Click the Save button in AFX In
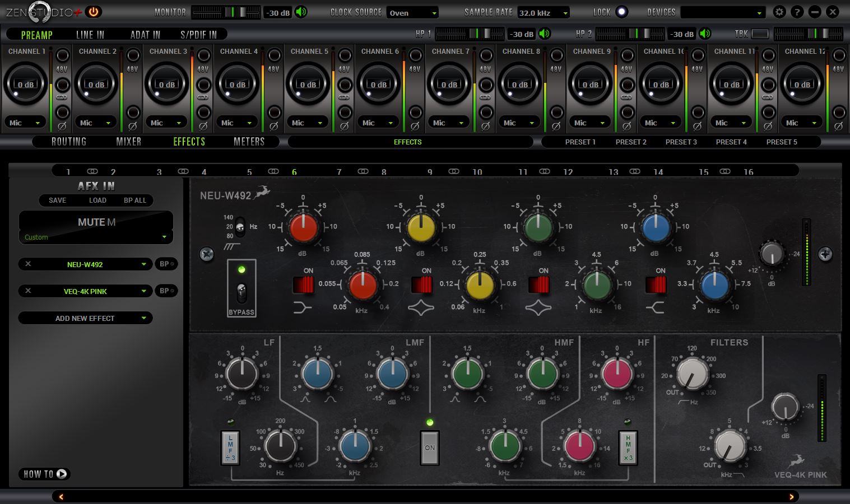Image resolution: width=850 pixels, height=504 pixels. 57,200
